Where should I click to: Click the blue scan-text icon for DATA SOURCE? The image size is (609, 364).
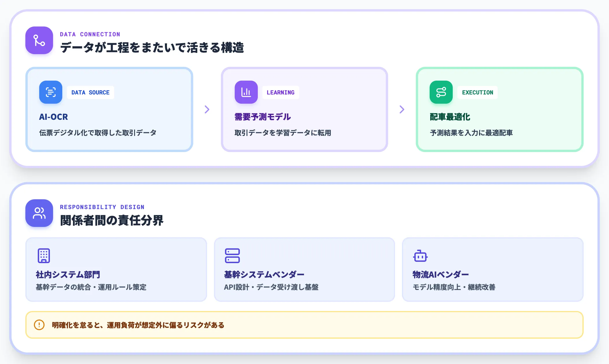[51, 92]
